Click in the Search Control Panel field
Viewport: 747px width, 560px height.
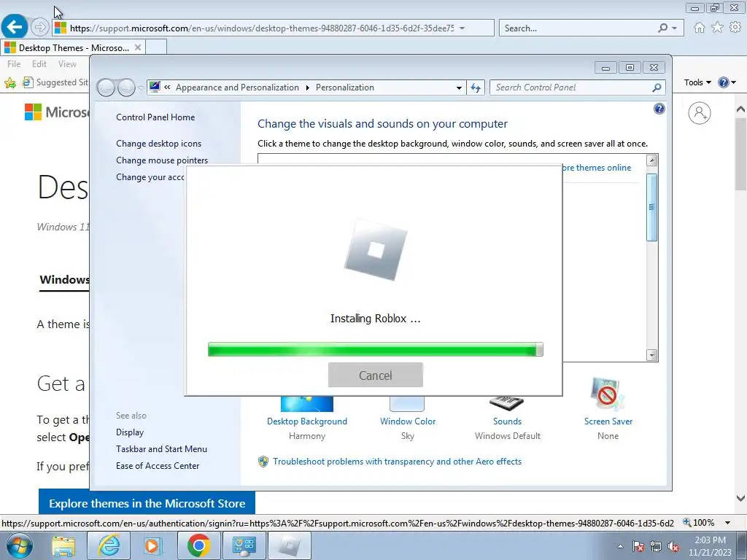[570, 87]
